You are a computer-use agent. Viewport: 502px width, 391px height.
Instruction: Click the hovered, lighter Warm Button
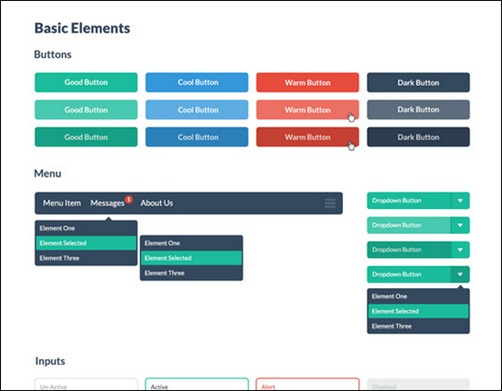[x=307, y=110]
